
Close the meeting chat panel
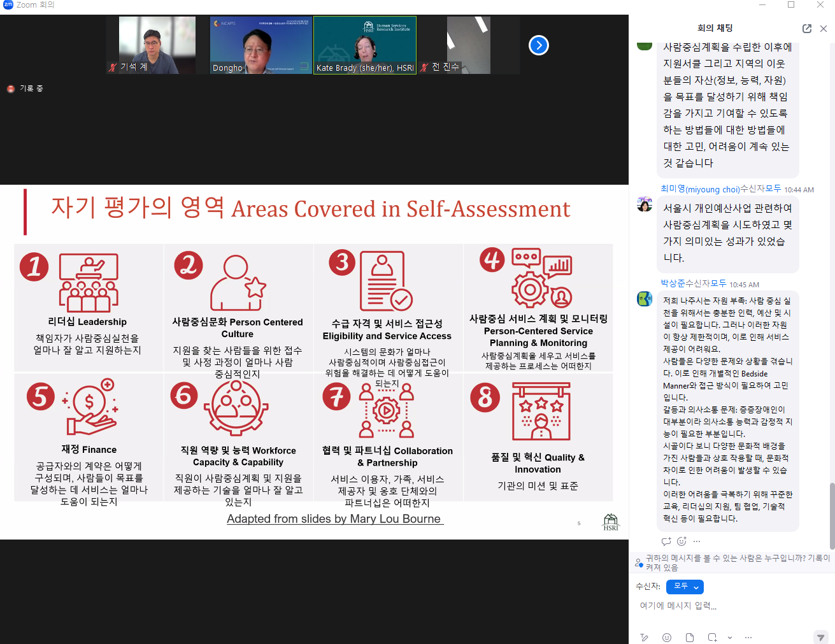tap(824, 29)
